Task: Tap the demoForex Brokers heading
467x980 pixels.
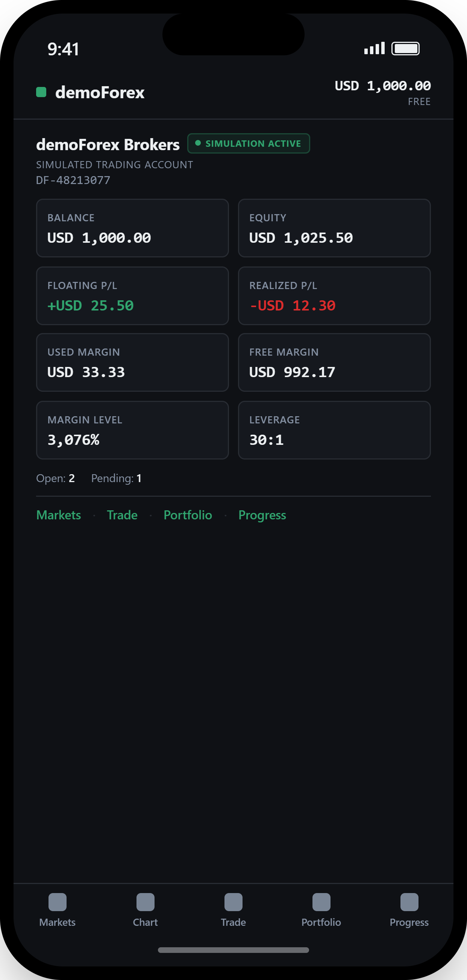Action: tap(108, 145)
